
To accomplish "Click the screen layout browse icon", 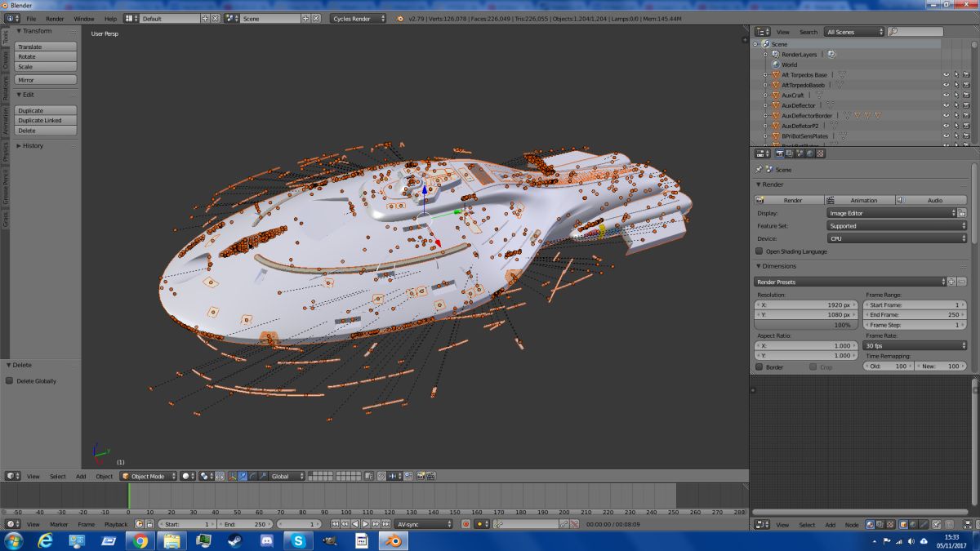I will click(x=132, y=18).
